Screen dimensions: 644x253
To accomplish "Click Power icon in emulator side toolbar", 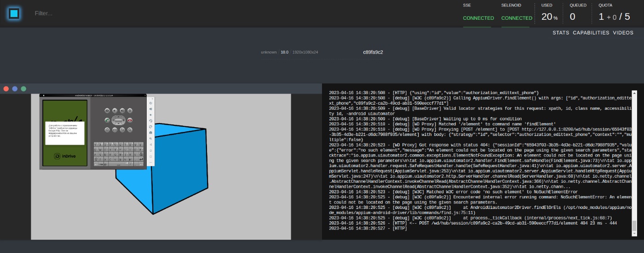I will 151,103.
